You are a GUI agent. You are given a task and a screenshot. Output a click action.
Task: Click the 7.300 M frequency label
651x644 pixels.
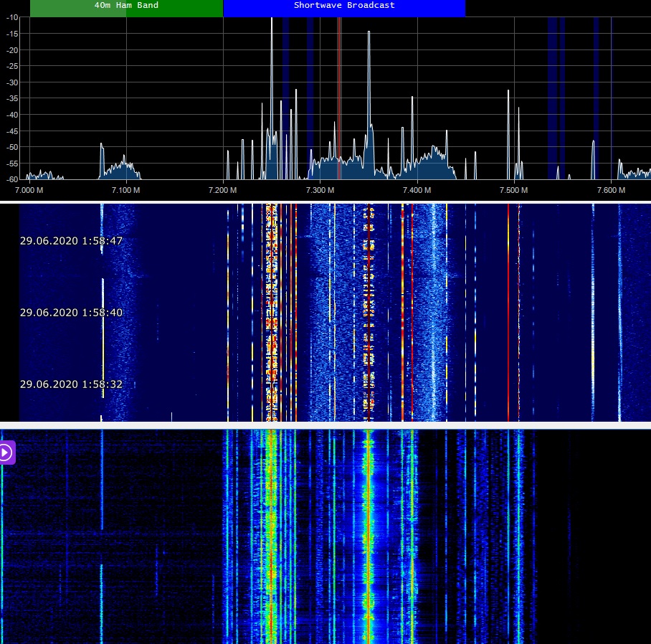point(320,190)
